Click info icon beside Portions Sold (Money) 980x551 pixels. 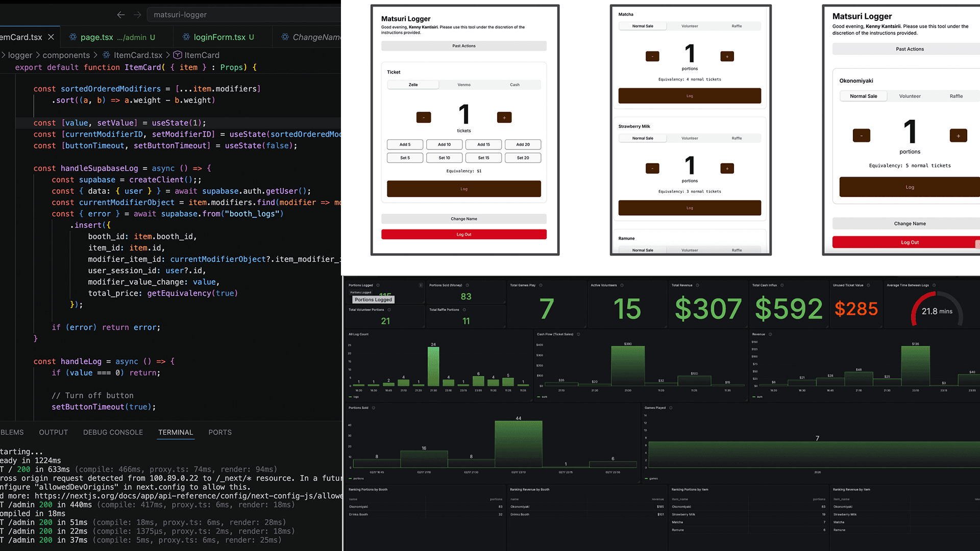[467, 285]
